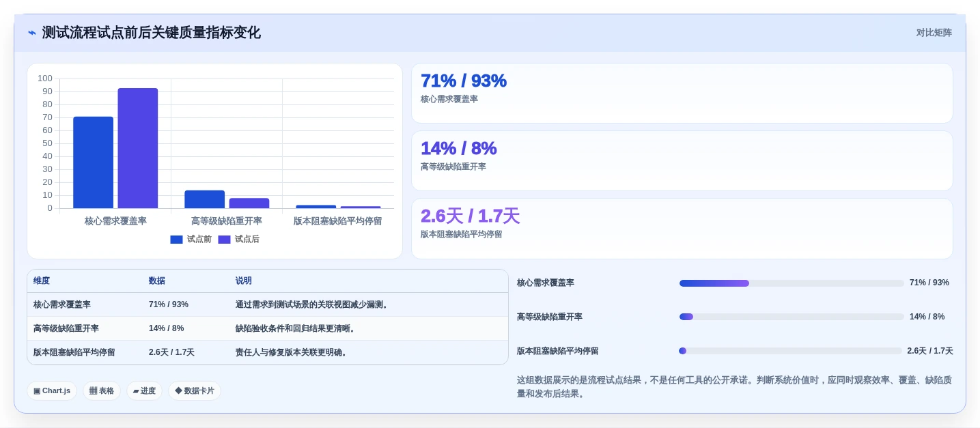This screenshot has height=428, width=980.
Task: Click the 试点后 bar for 核心需求覆盖率
Action: 137,148
